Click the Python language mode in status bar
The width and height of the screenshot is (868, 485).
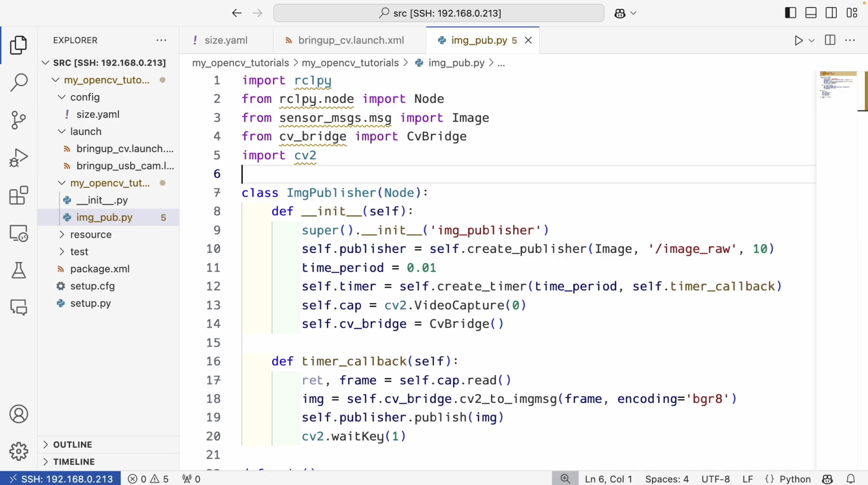coord(795,479)
